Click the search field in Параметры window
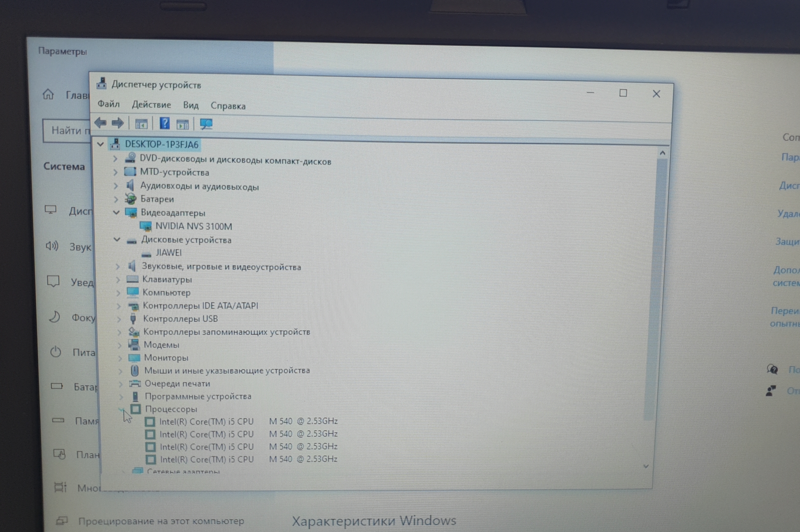This screenshot has width=800, height=532. click(67, 131)
